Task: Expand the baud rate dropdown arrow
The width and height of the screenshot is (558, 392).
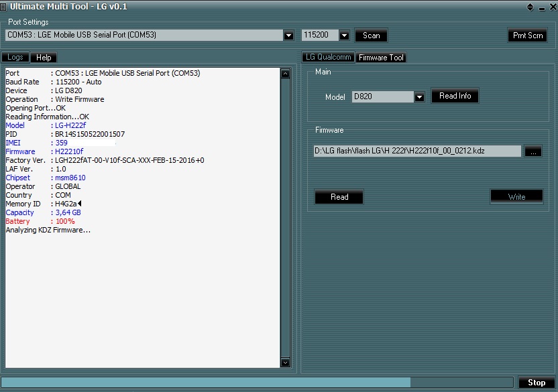Action: (x=344, y=36)
